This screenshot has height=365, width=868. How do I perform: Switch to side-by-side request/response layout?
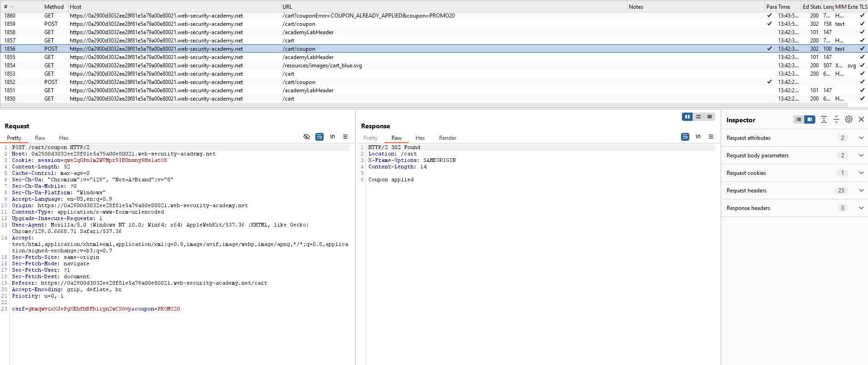pos(687,117)
